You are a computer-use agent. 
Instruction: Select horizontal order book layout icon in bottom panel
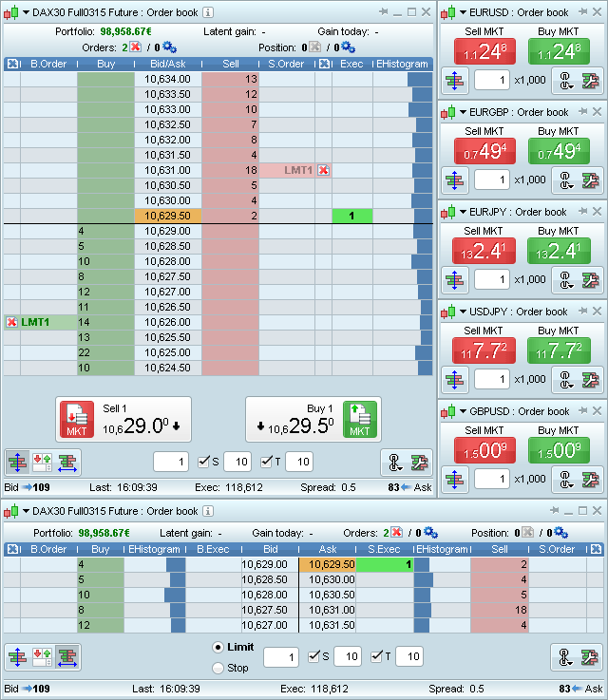pos(66,656)
